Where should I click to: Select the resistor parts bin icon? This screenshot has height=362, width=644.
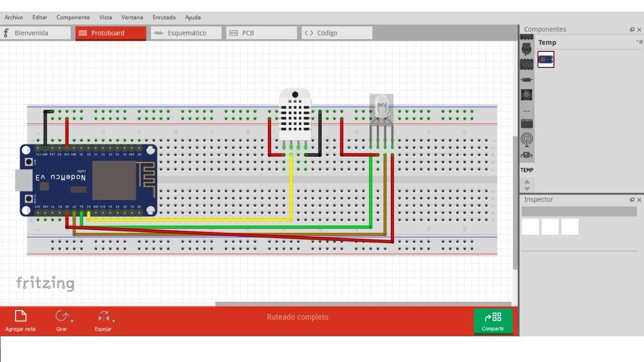[x=527, y=79]
